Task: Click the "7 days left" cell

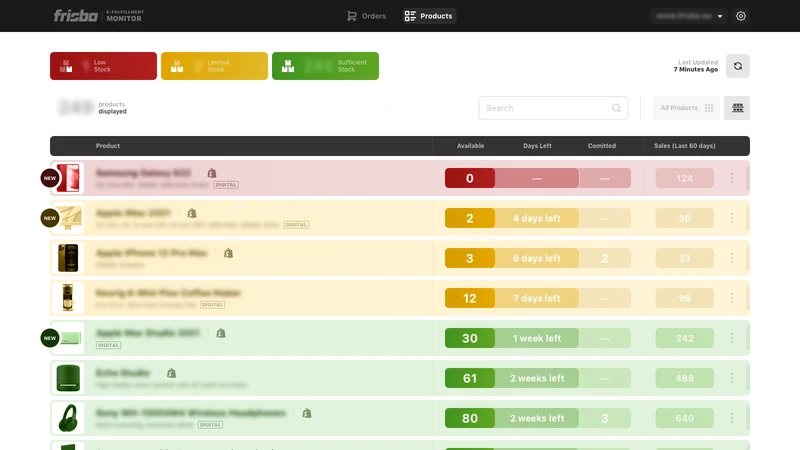Action: tap(537, 298)
